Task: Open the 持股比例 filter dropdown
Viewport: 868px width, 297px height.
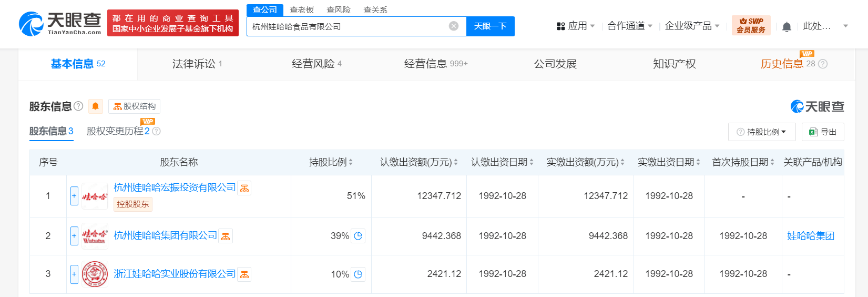Action: (x=762, y=132)
